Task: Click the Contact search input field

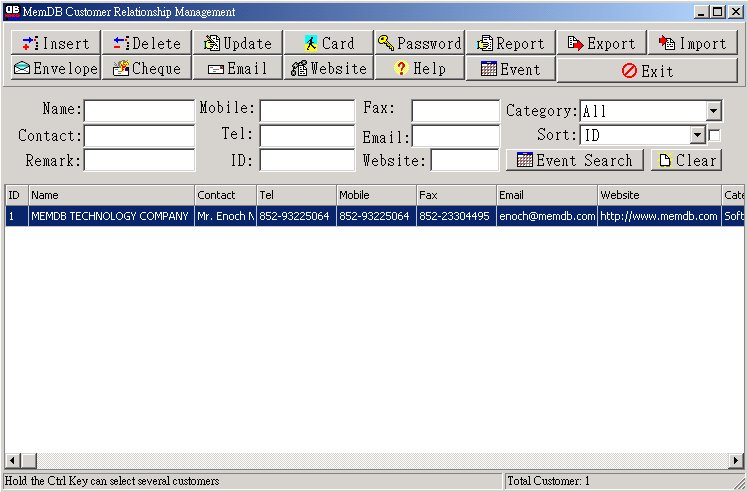Action: coord(139,136)
